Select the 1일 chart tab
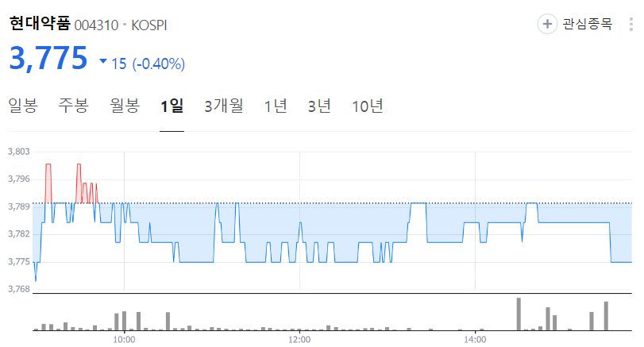 172,106
